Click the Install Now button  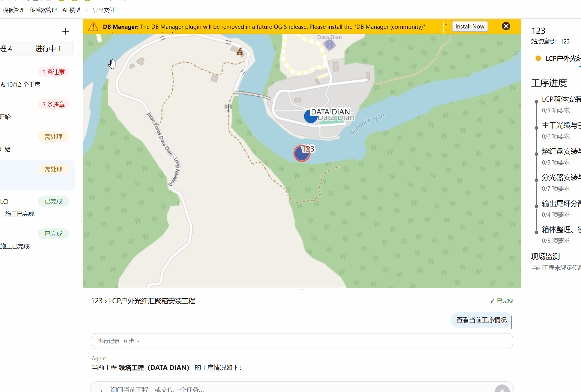[470, 26]
